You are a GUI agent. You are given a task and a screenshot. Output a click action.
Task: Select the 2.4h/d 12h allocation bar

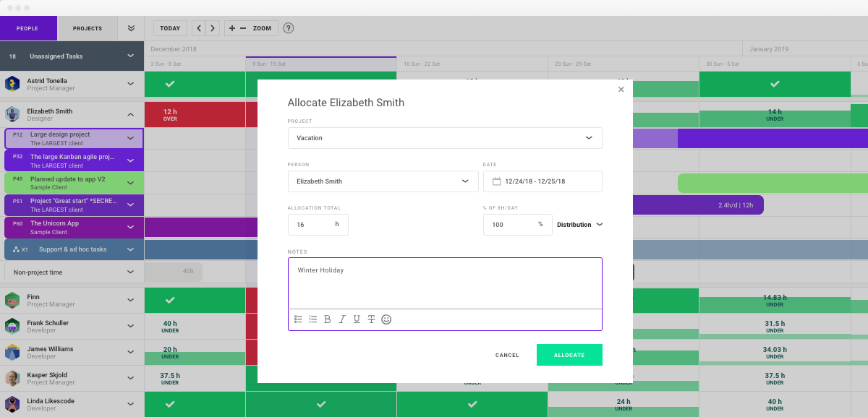pos(698,205)
